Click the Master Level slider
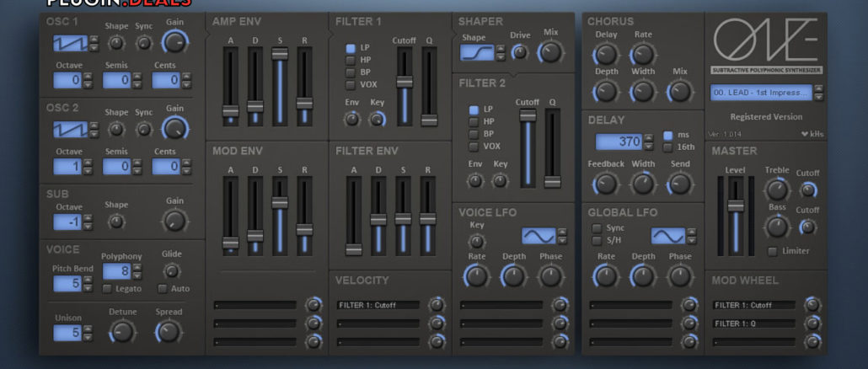868x369 pixels. coord(736,216)
